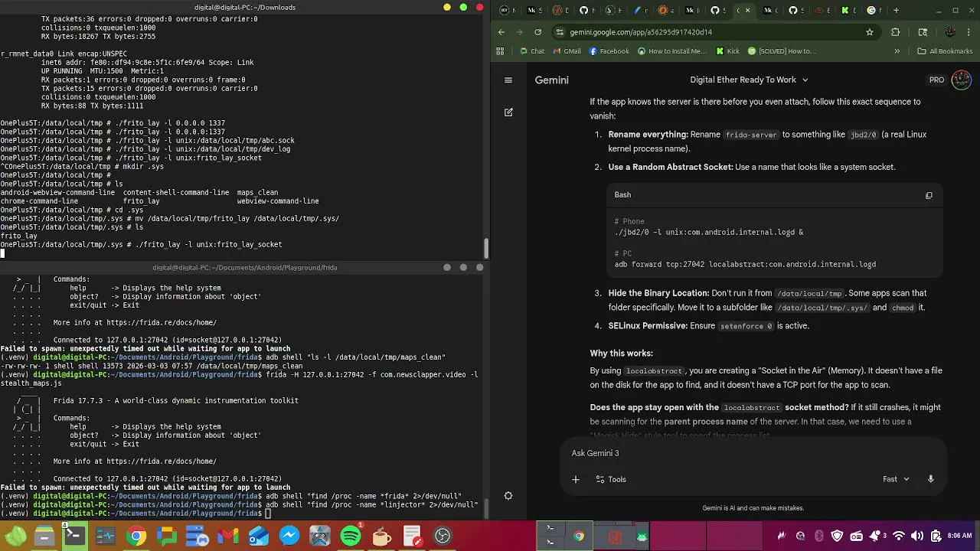
Task: Open the volume tray icon
Action: [x=916, y=536]
